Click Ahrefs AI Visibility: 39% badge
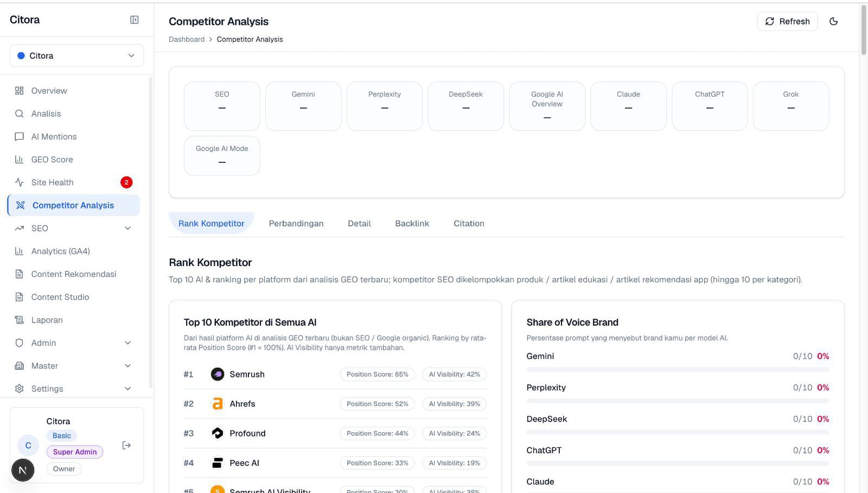The image size is (868, 493). [455, 404]
